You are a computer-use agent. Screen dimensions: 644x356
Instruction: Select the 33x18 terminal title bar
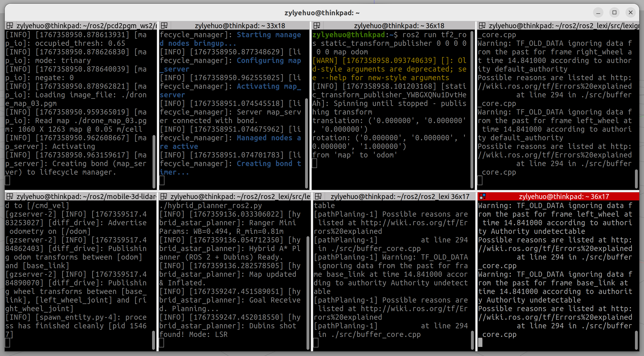240,26
